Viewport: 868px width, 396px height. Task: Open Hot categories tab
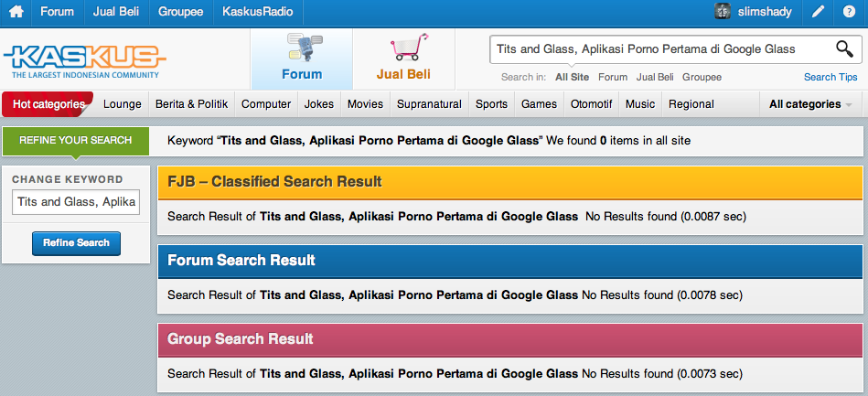coord(48,104)
